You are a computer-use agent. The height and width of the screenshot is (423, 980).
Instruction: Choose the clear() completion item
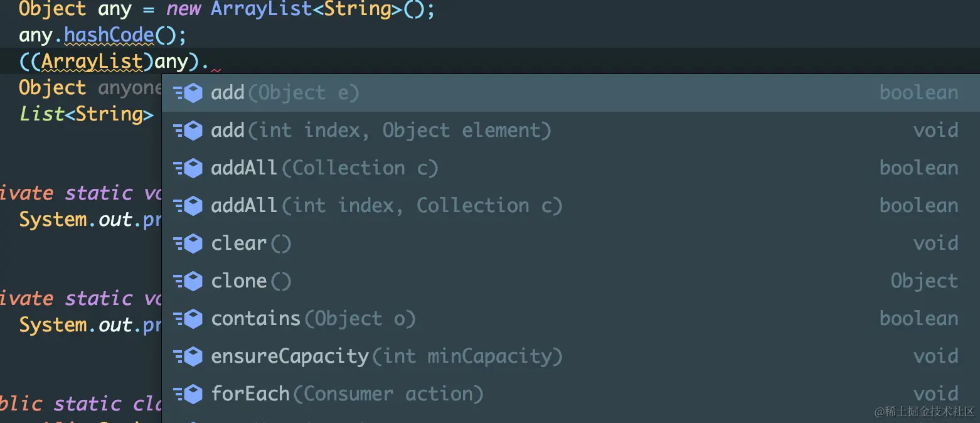(x=251, y=244)
